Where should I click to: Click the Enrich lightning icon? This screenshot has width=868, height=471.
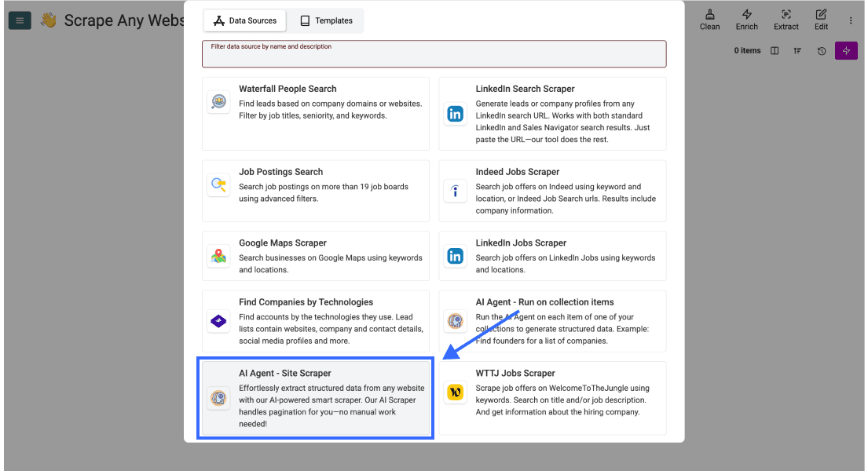click(x=747, y=14)
